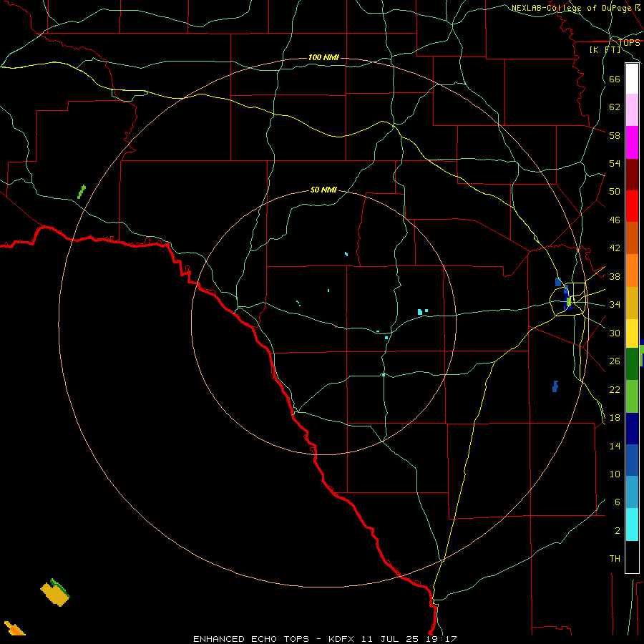Click the '11 JUL 25' date text
The image size is (644, 644).
click(x=390, y=639)
